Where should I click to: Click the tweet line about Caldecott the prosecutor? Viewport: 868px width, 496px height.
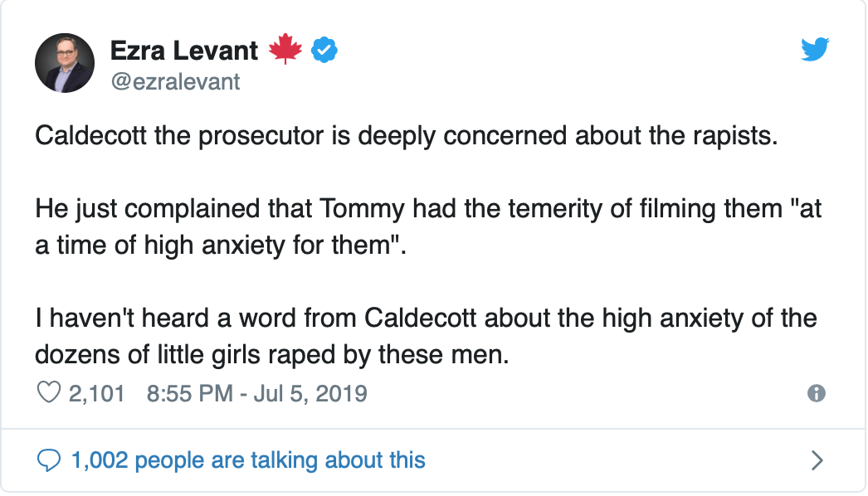pos(407,136)
